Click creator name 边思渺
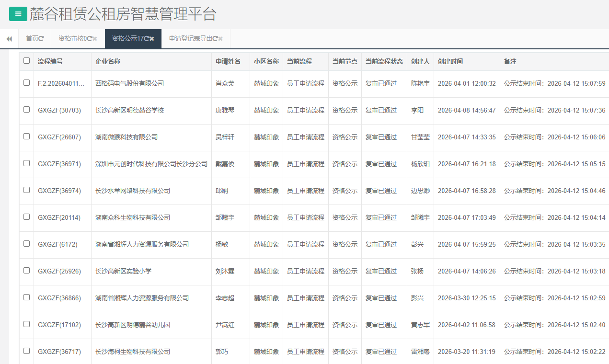Screen dimensions: 609x364 [420, 191]
